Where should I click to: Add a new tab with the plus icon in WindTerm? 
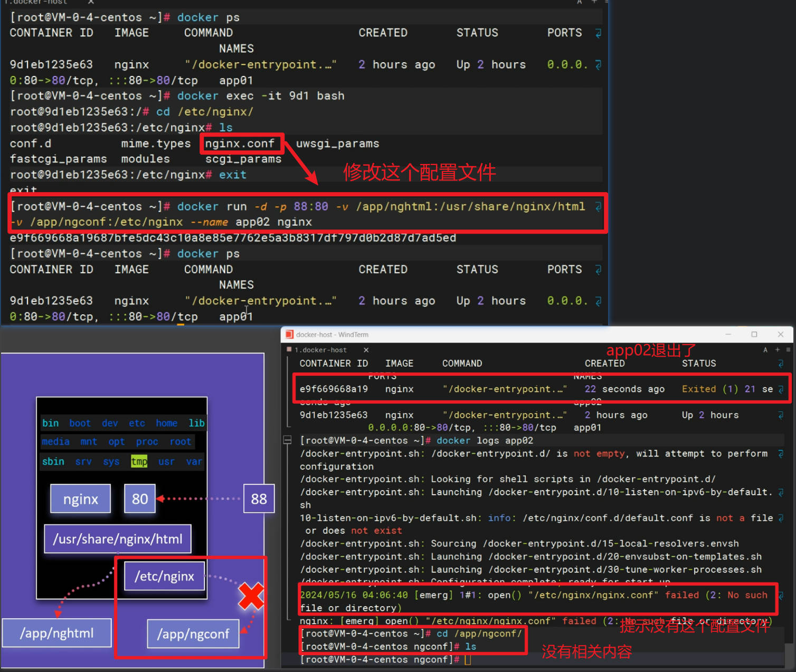point(778,350)
